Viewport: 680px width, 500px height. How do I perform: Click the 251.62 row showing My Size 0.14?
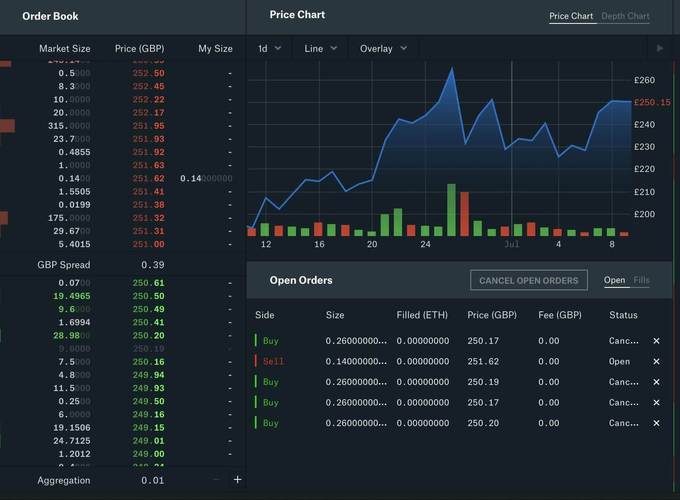(148, 178)
